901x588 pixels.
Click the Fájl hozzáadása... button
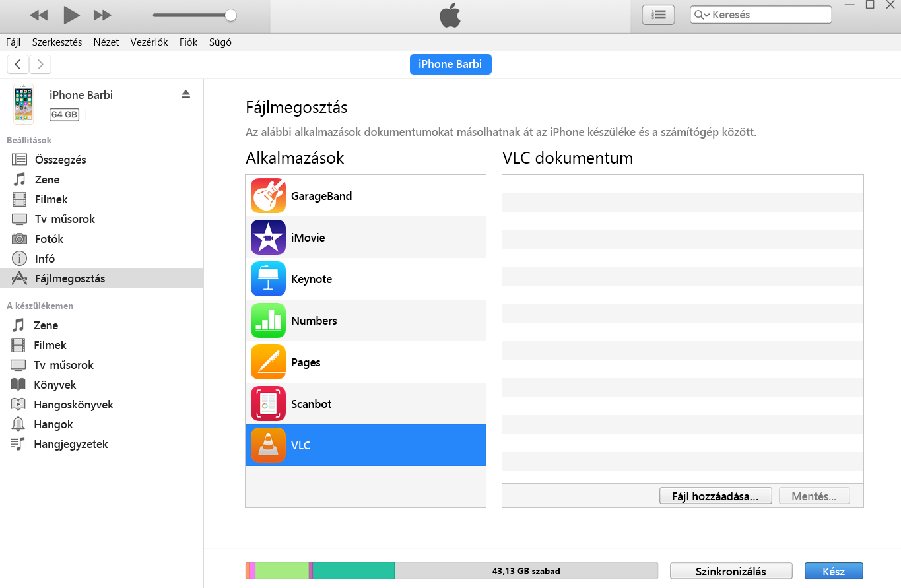716,496
